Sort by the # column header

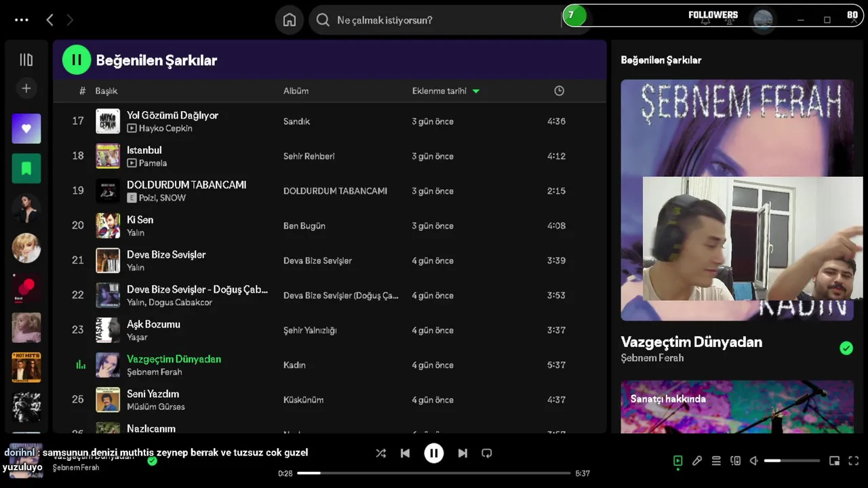tap(82, 91)
